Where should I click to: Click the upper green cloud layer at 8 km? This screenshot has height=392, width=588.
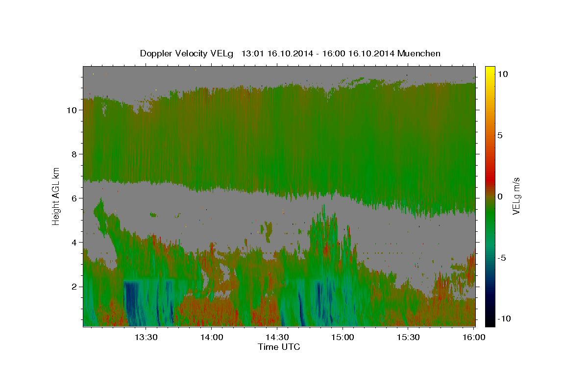pos(279,154)
